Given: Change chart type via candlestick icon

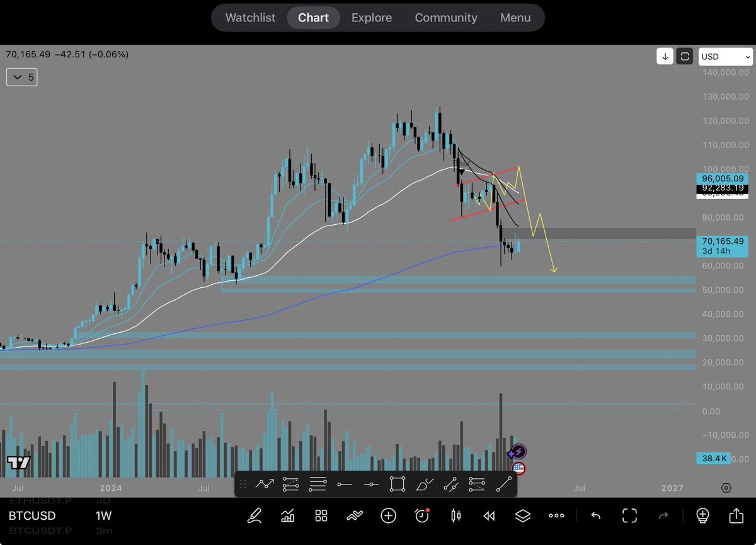Looking at the screenshot, I should tap(455, 515).
